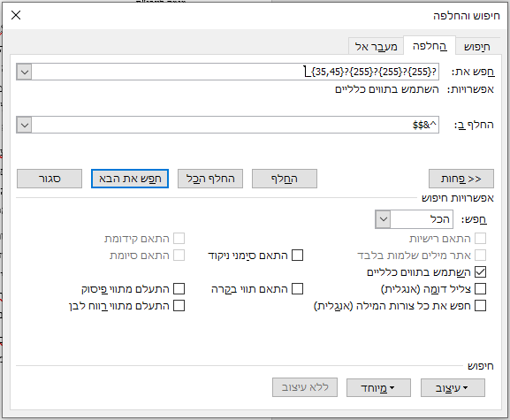The width and height of the screenshot is (510, 420).
Task: Switch to the מעבר אל tab
Action: click(x=376, y=47)
